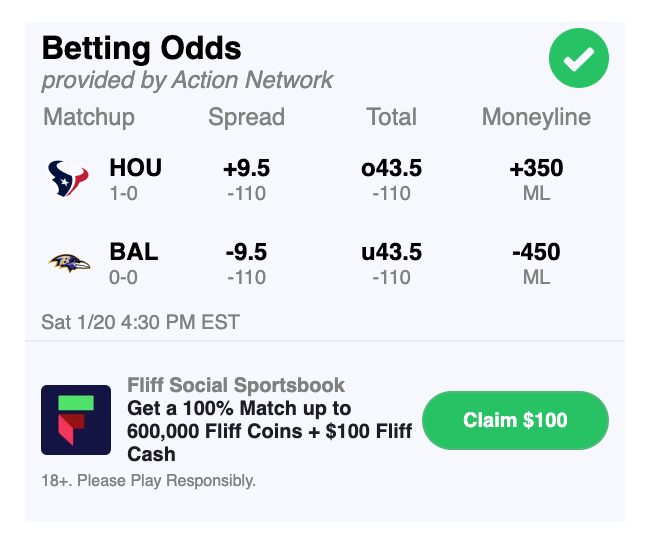Click the Moneyline column header
The height and width of the screenshot is (550, 646).
pos(536,117)
